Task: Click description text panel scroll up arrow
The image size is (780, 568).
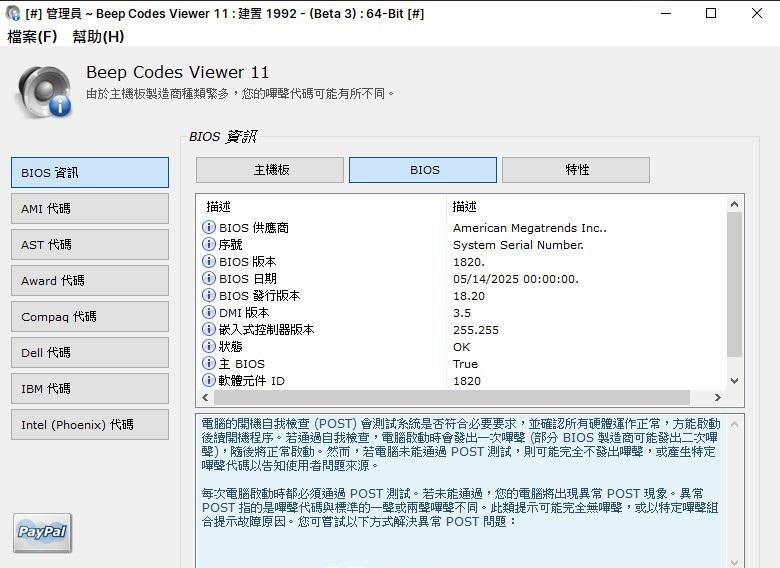Action: tap(734, 421)
